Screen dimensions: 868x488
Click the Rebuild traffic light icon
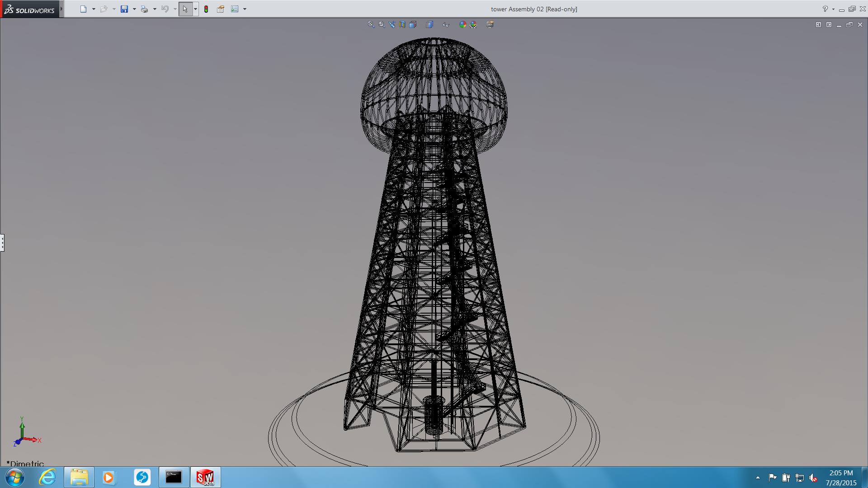206,9
